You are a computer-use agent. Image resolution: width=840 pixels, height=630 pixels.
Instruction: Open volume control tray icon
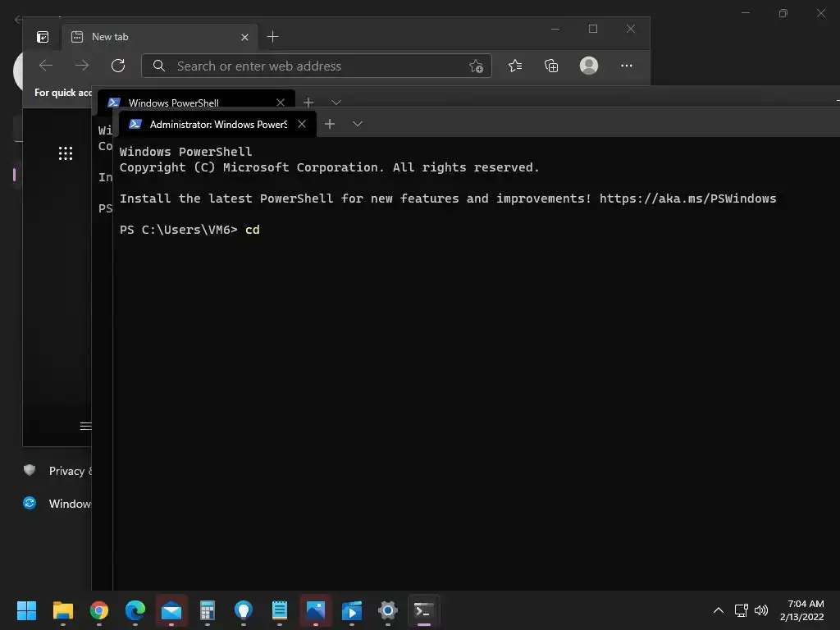coord(760,610)
